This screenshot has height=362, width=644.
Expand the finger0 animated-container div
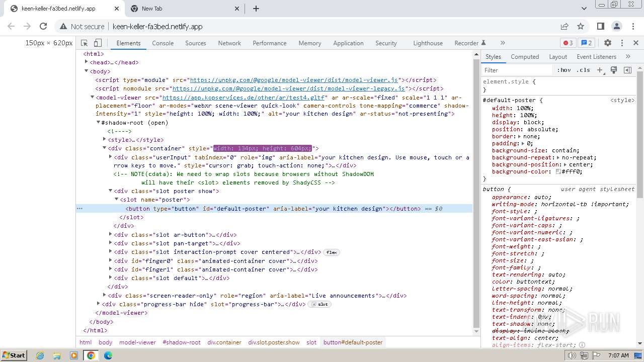tap(111, 261)
